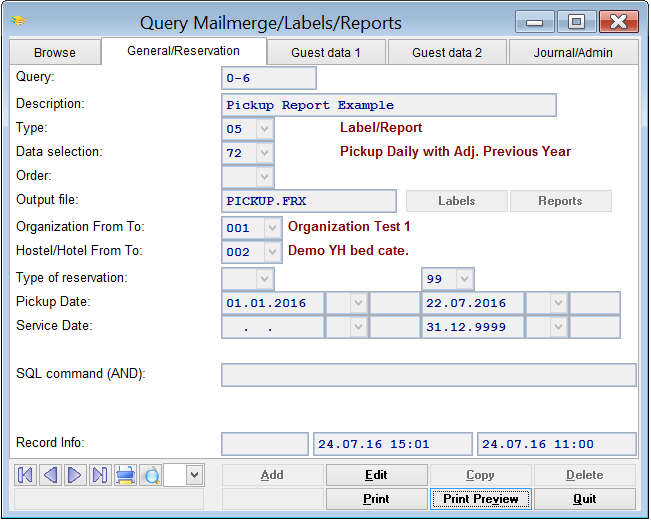Open the Guest data 1 tab
This screenshot has width=651, height=521.
326,53
